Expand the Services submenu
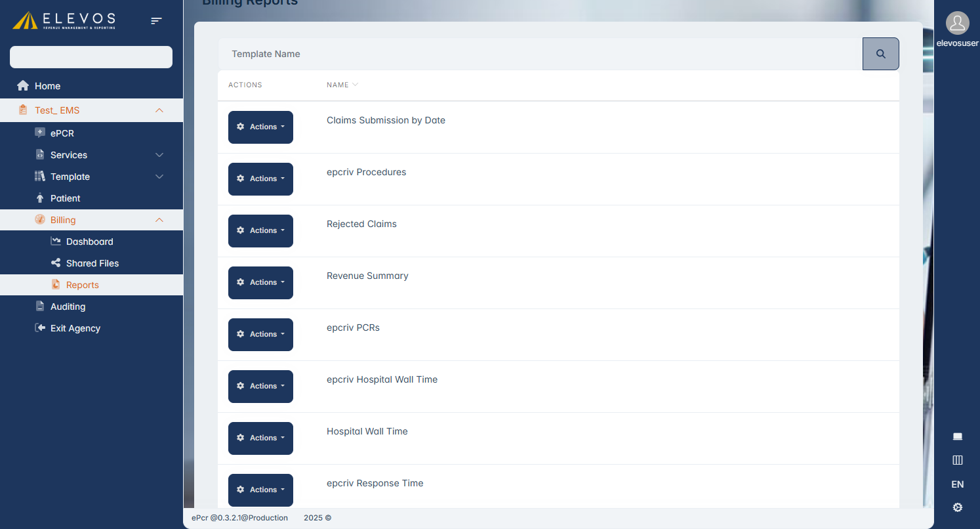Screen dimensions: 980x529 pos(159,155)
